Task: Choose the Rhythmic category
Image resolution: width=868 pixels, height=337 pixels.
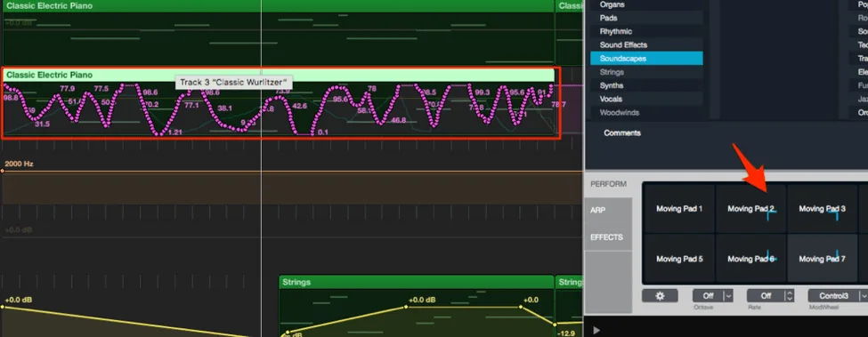Action: tap(646, 31)
